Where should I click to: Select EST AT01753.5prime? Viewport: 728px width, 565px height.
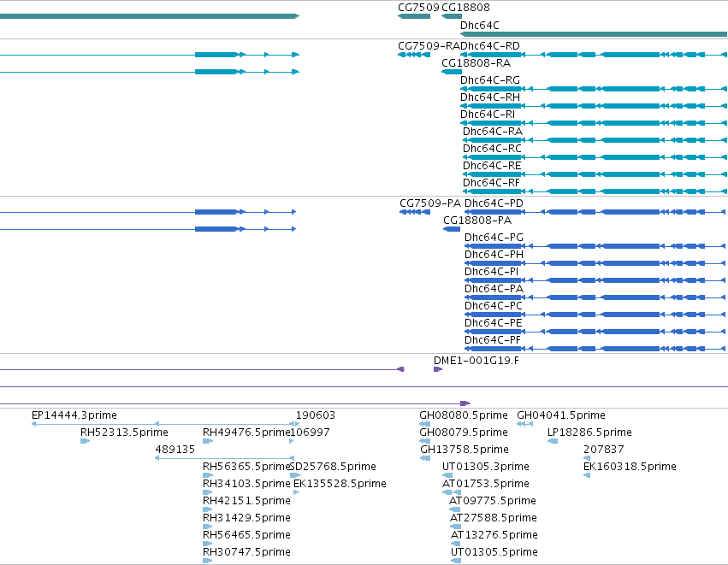coord(486,484)
